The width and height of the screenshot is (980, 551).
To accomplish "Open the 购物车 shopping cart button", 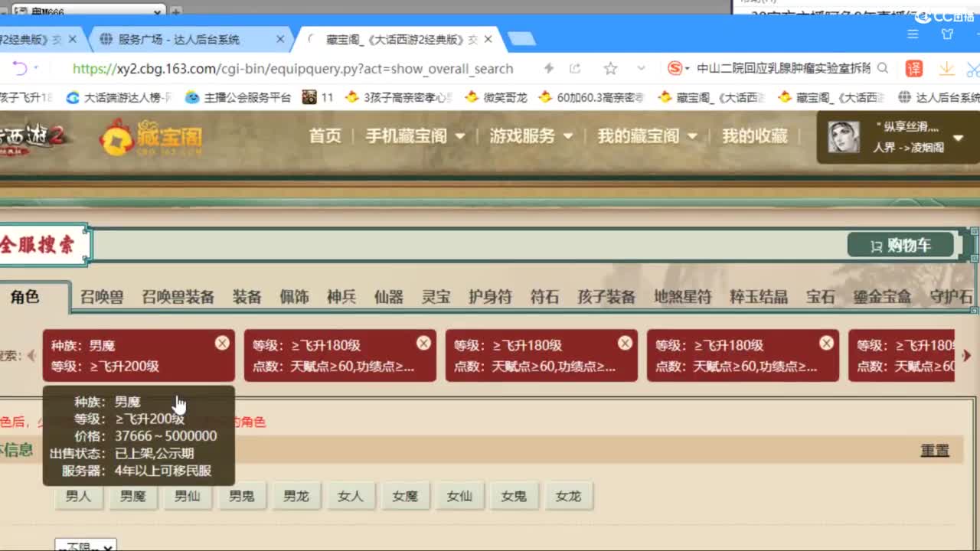I will [x=900, y=245].
